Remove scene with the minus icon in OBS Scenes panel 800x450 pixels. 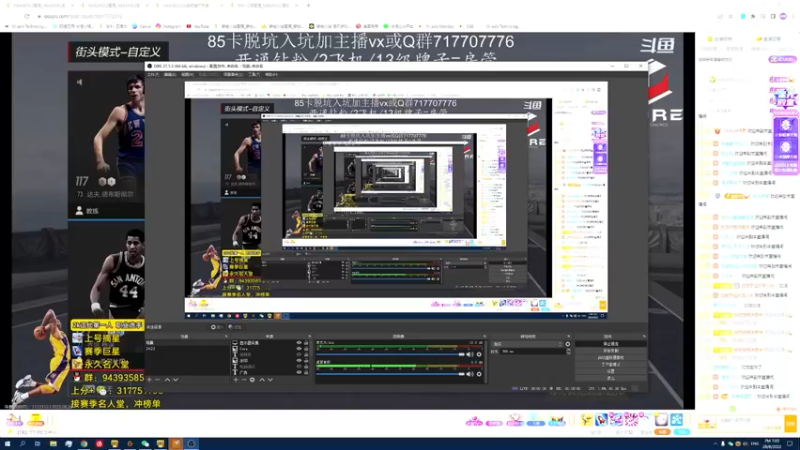[158, 380]
